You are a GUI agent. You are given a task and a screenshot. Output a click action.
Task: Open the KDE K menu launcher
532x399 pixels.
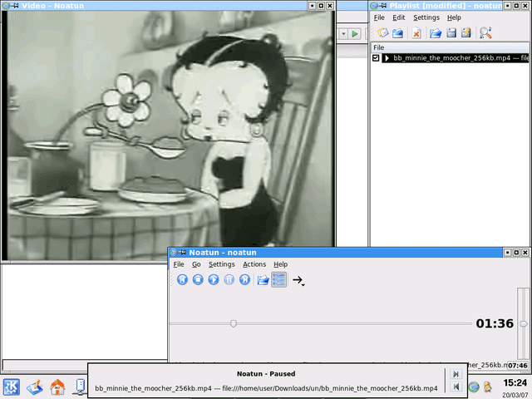point(12,387)
